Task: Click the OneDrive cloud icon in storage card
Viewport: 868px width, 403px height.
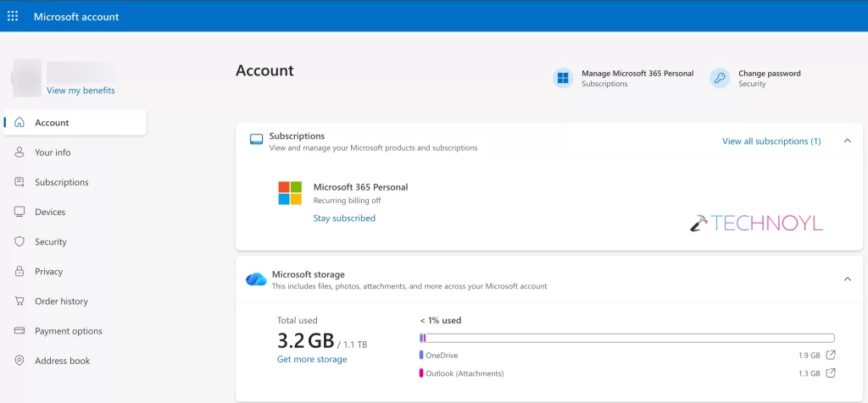Action: click(256, 279)
